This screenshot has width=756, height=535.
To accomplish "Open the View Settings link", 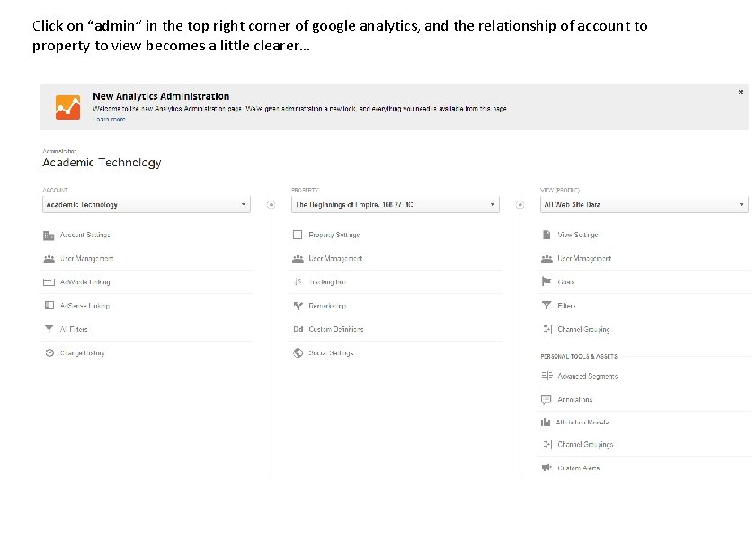I will (x=577, y=236).
